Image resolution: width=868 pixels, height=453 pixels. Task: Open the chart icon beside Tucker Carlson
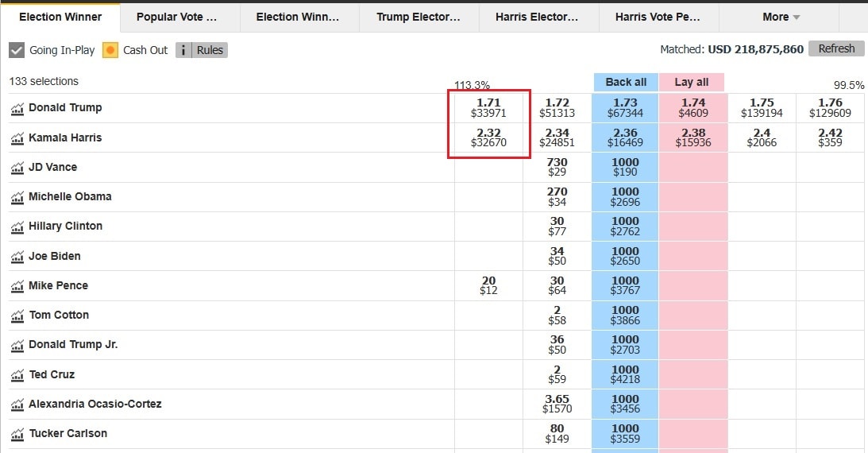pos(17,434)
